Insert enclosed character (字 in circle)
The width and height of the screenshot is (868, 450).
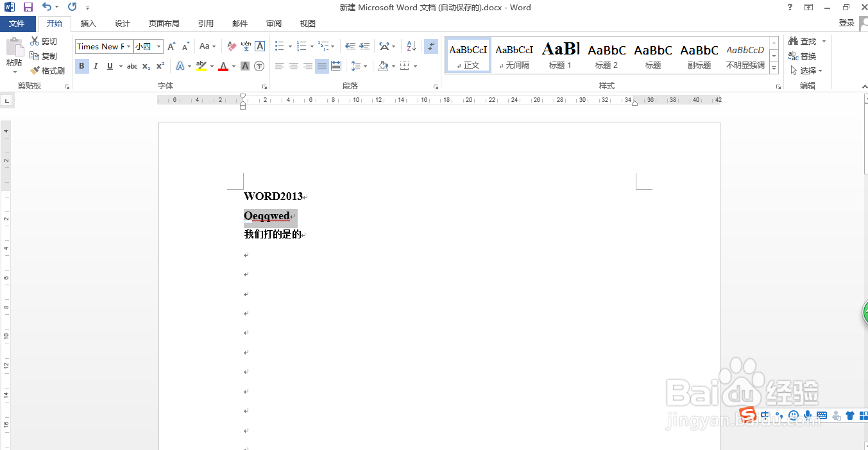point(259,66)
